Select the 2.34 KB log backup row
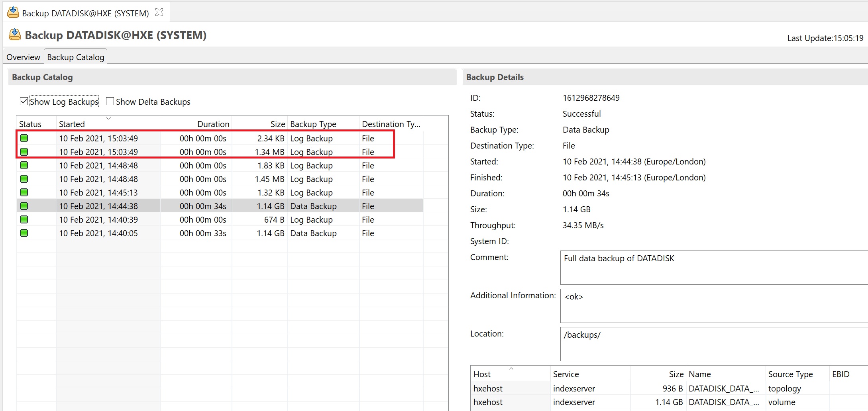 point(220,138)
